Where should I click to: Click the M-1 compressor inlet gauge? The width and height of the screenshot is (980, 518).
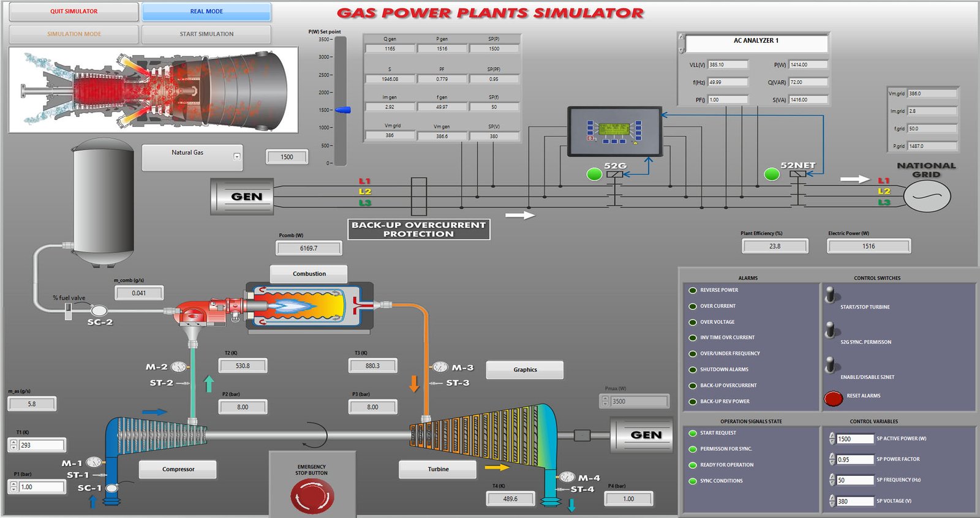pos(94,462)
